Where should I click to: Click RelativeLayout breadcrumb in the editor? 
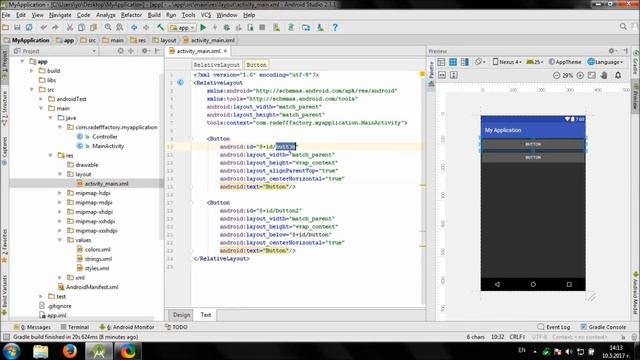[x=217, y=64]
